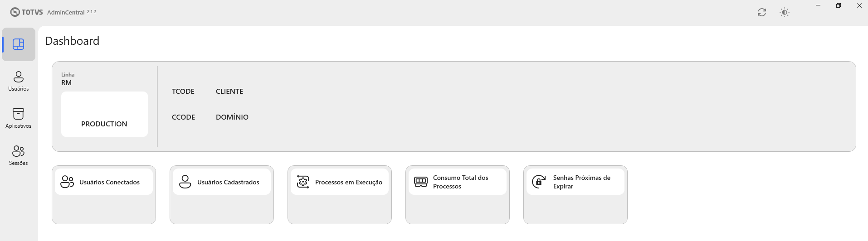Open the Usuários Conectados card
This screenshot has width=868, height=241.
pyautogui.click(x=104, y=195)
